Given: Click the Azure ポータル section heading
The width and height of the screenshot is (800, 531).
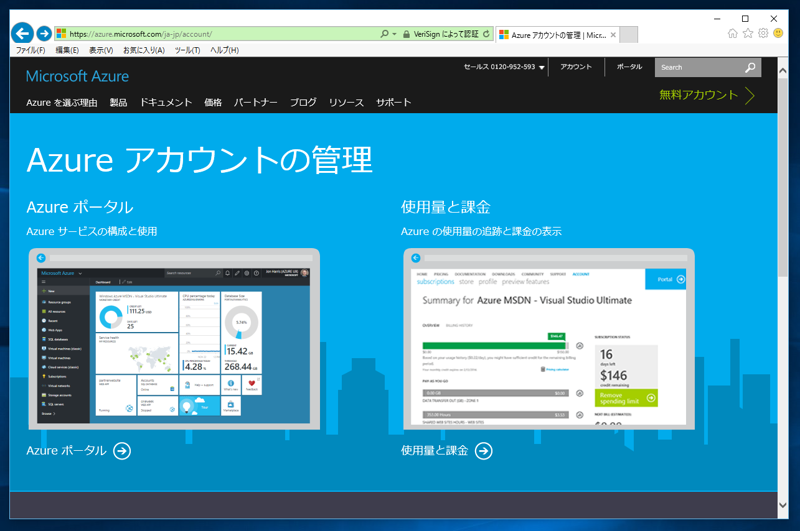Looking at the screenshot, I should 80,207.
